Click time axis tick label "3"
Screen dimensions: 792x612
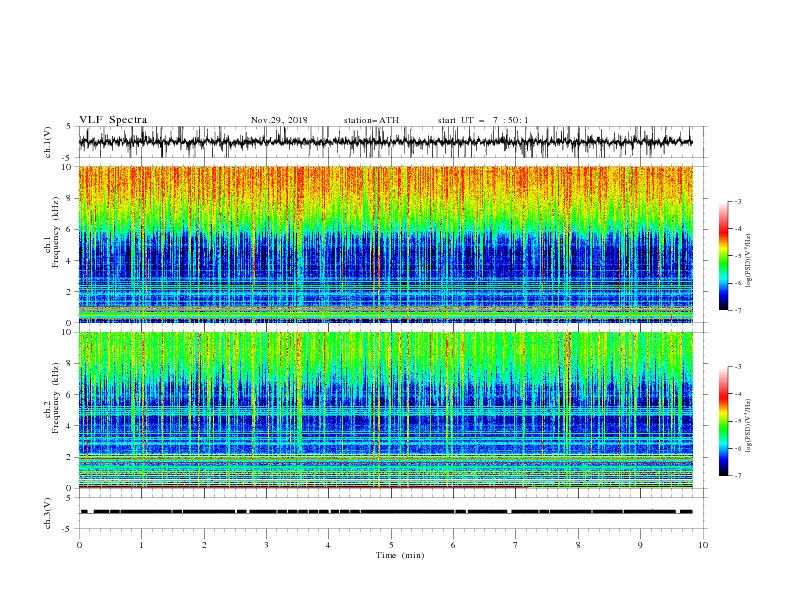point(266,545)
